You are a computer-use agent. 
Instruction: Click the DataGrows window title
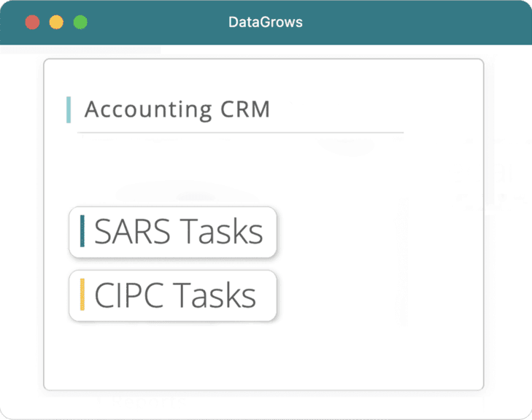(266, 22)
